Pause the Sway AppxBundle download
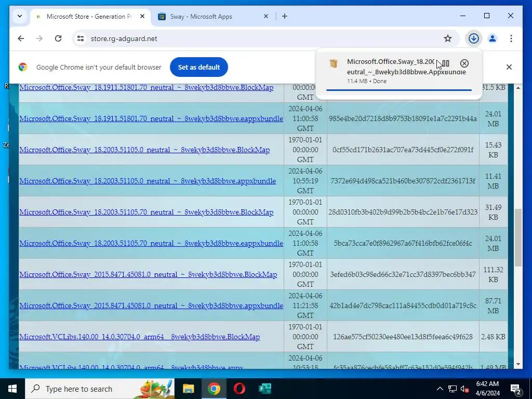 pos(446,63)
